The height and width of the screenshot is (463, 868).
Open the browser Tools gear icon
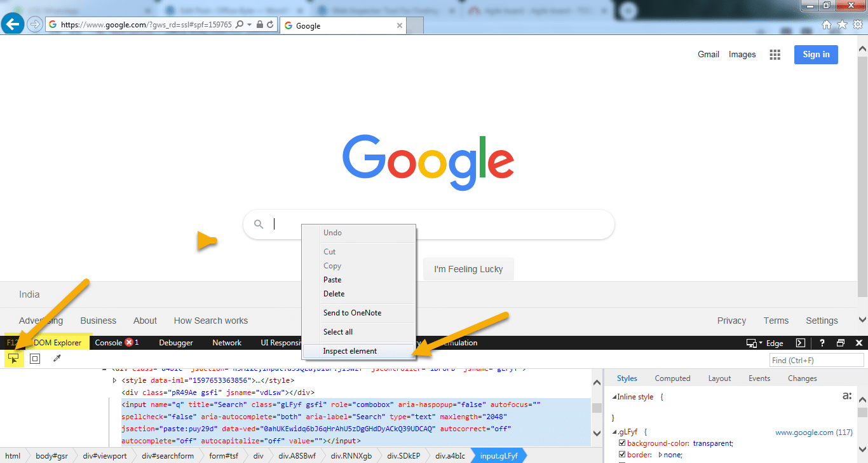[x=858, y=25]
